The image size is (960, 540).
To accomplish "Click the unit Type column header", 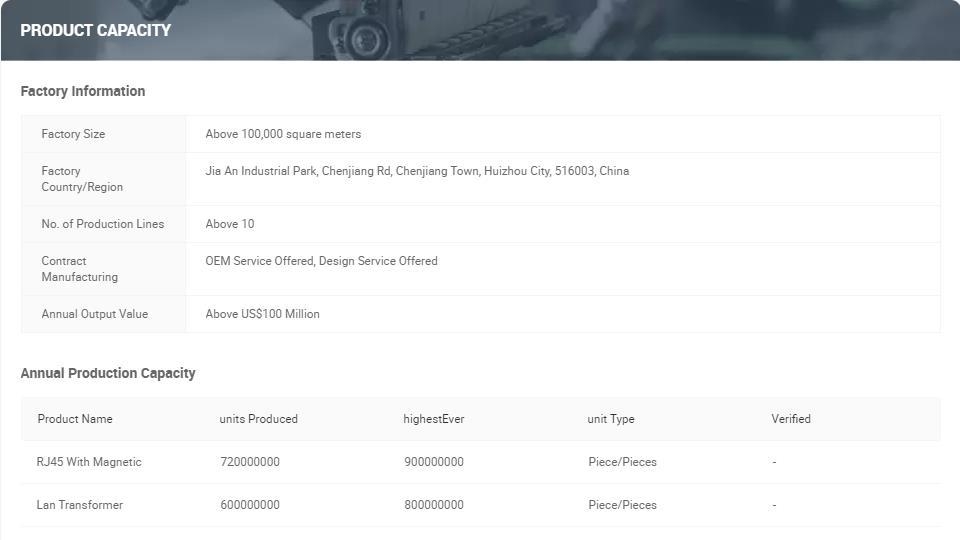I will point(610,419).
